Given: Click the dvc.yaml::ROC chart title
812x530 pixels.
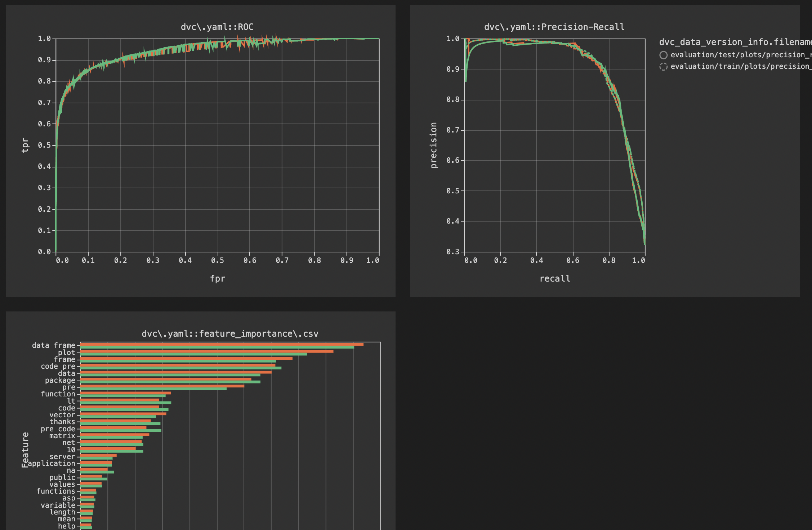Looking at the screenshot, I should [217, 27].
